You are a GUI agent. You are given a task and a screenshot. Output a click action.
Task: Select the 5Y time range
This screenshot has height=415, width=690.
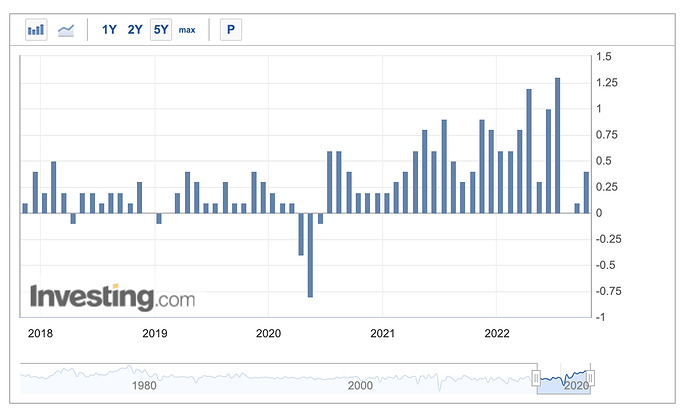coord(161,30)
